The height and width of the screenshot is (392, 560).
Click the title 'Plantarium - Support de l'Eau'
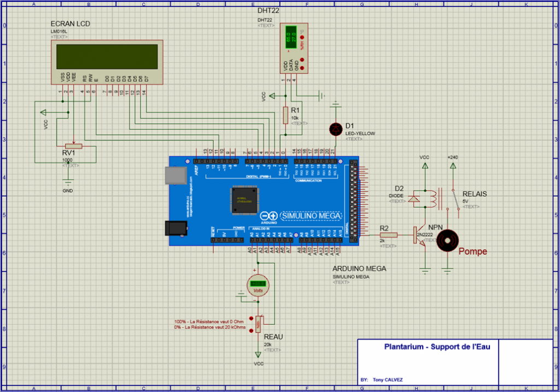point(437,347)
